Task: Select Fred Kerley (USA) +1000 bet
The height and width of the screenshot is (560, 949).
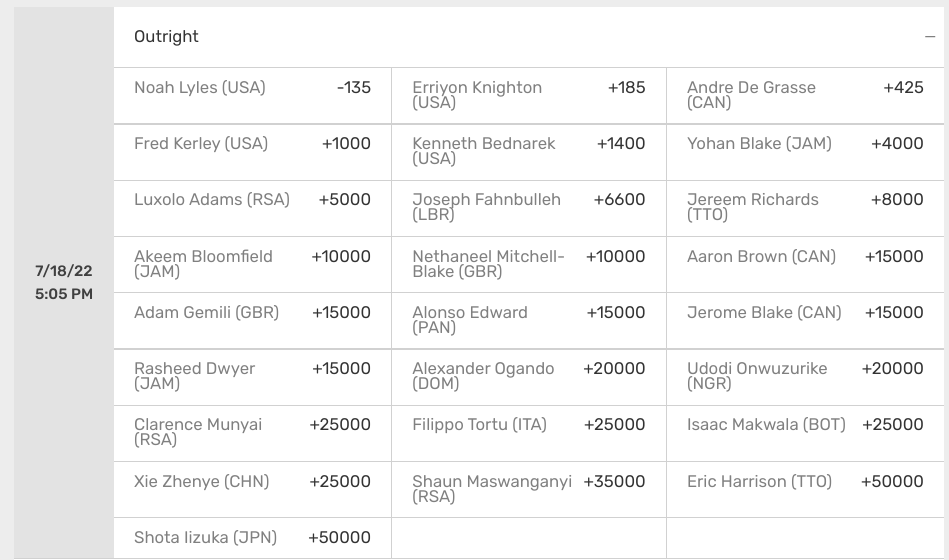Action: (252, 153)
